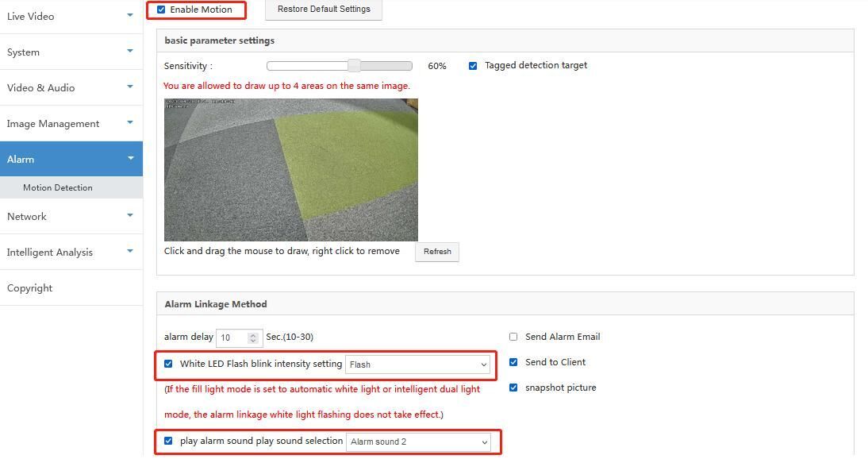The width and height of the screenshot is (868, 459).
Task: Open the Alarm sound selection dropdown
Action: [418, 442]
